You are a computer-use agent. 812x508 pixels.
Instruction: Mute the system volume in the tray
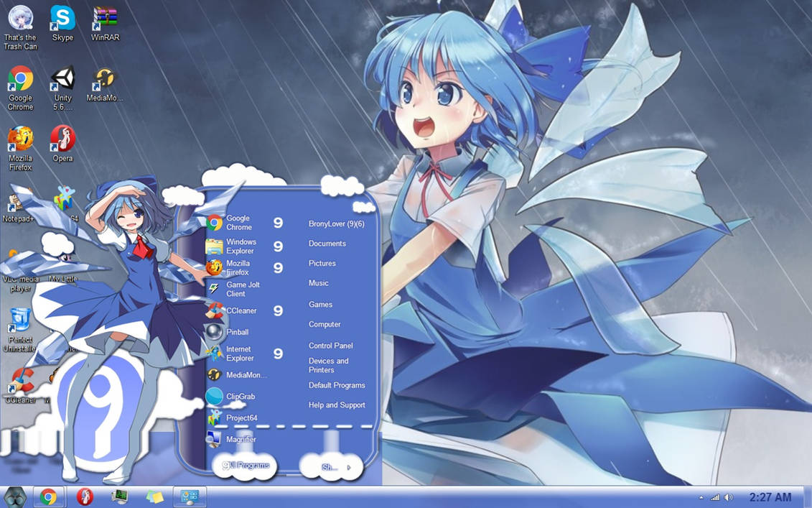(728, 497)
